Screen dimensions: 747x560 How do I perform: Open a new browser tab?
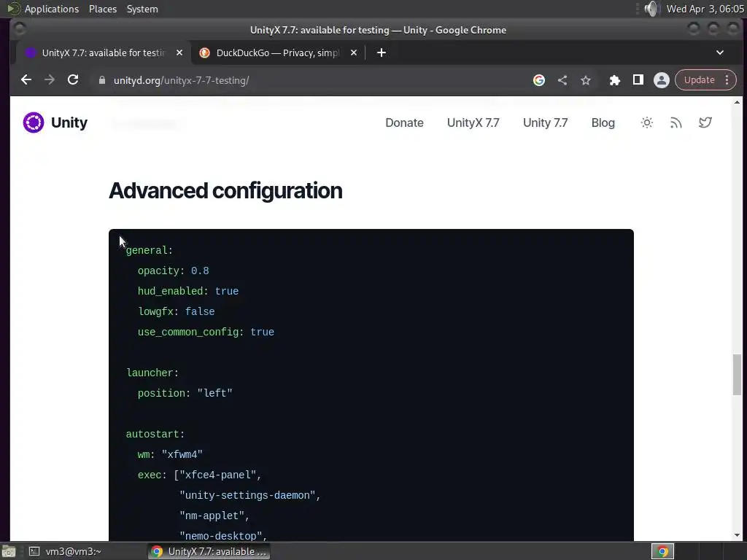[x=381, y=52]
